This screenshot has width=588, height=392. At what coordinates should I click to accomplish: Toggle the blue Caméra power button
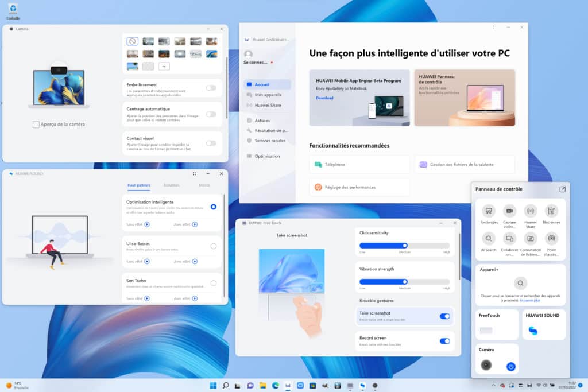[x=510, y=367]
